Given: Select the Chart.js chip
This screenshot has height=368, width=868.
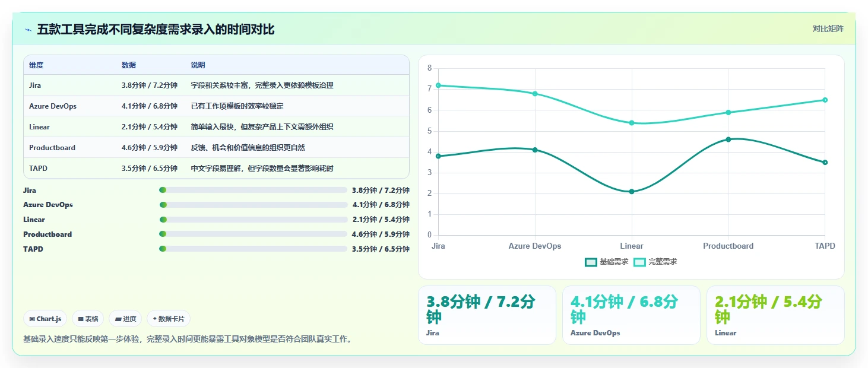Looking at the screenshot, I should (46, 319).
